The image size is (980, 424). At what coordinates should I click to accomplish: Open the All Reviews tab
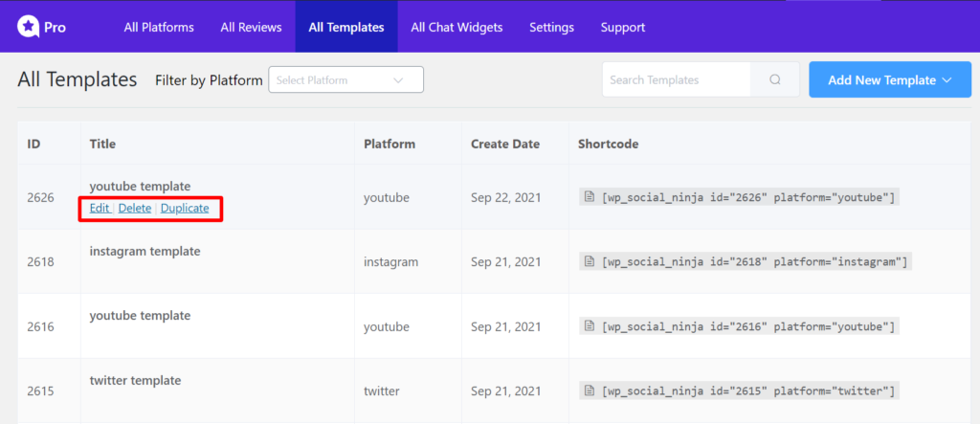(252, 27)
